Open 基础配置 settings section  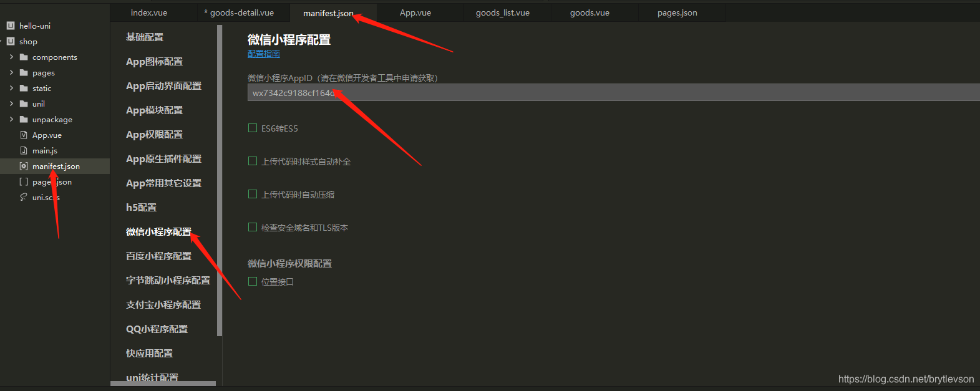point(145,37)
